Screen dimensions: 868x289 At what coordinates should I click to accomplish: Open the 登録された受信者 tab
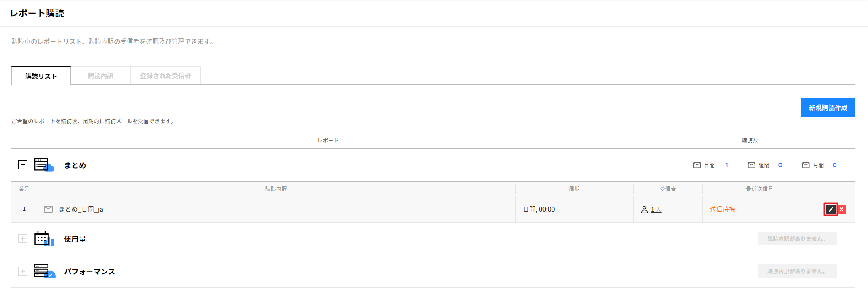coord(165,76)
